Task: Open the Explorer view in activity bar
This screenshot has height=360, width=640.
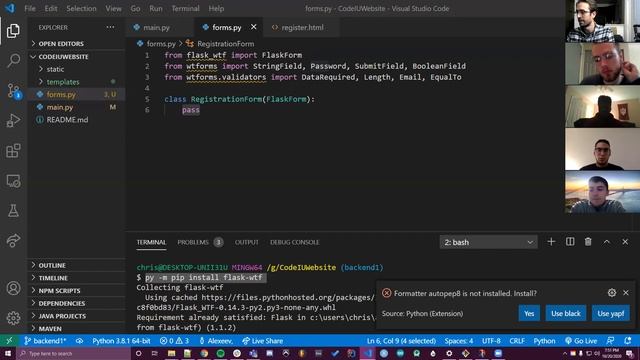Action: pyautogui.click(x=13, y=31)
